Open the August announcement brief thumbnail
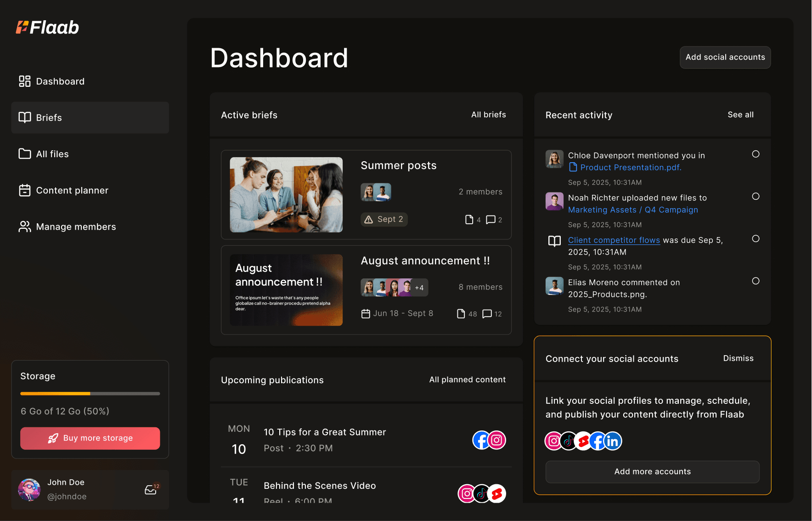812x521 pixels. coord(286,290)
